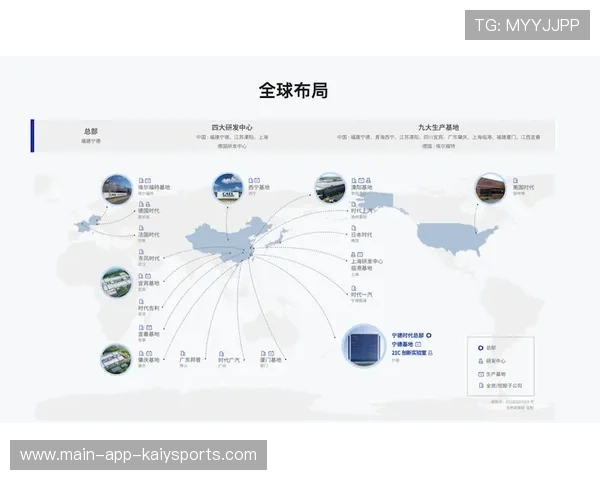Click the document icon above 美国时代
This screenshot has width=600, height=480.
[x=515, y=181]
